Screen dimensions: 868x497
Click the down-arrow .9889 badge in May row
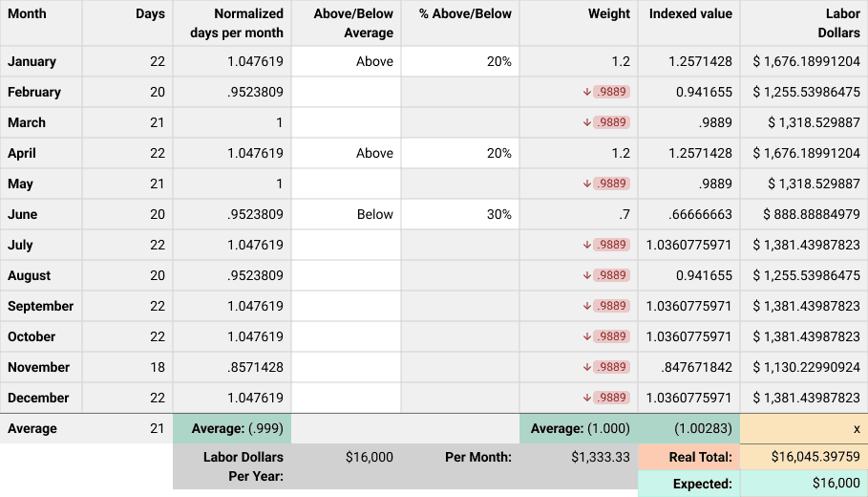pyautogui.click(x=606, y=184)
